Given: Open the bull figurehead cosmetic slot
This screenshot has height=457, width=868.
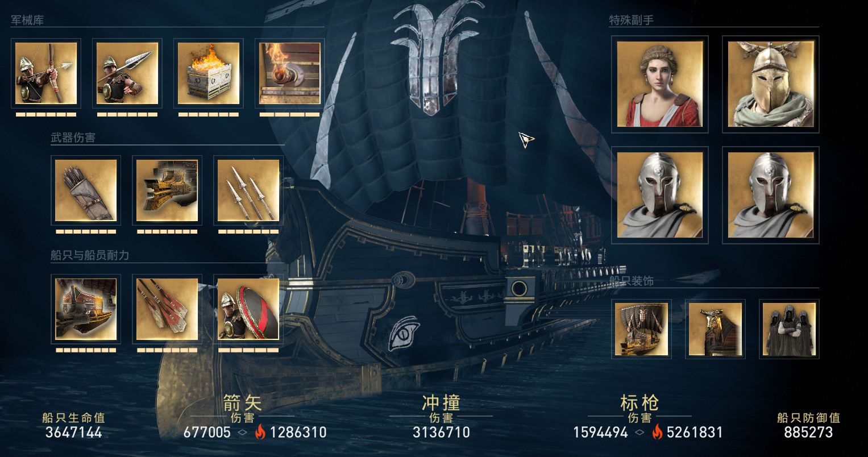Looking at the screenshot, I should 715,329.
